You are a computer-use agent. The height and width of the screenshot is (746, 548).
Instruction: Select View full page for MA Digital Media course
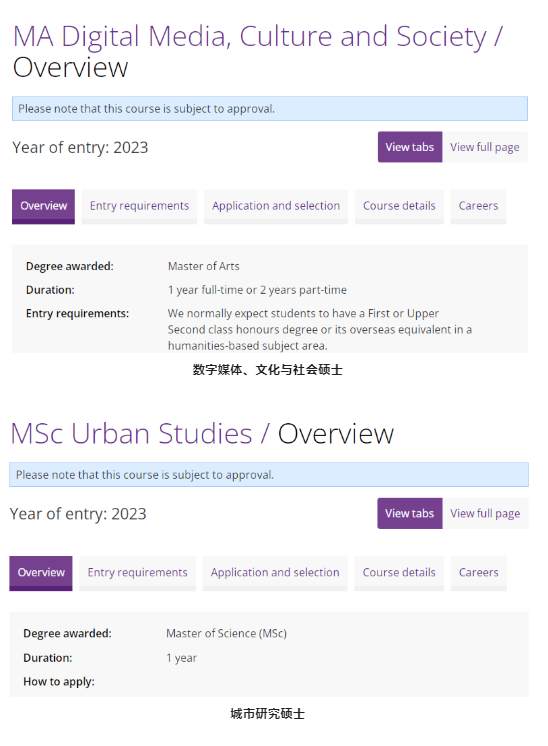[x=485, y=147]
